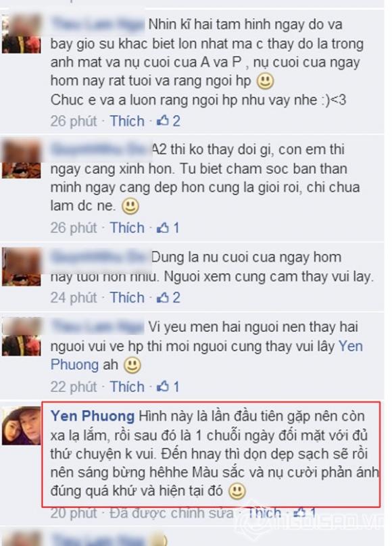Viewport: 392px width, 546px height.
Task: Like the 'Nhin kĩ hai tam hinh' comment via Thích
Action: click(127, 121)
